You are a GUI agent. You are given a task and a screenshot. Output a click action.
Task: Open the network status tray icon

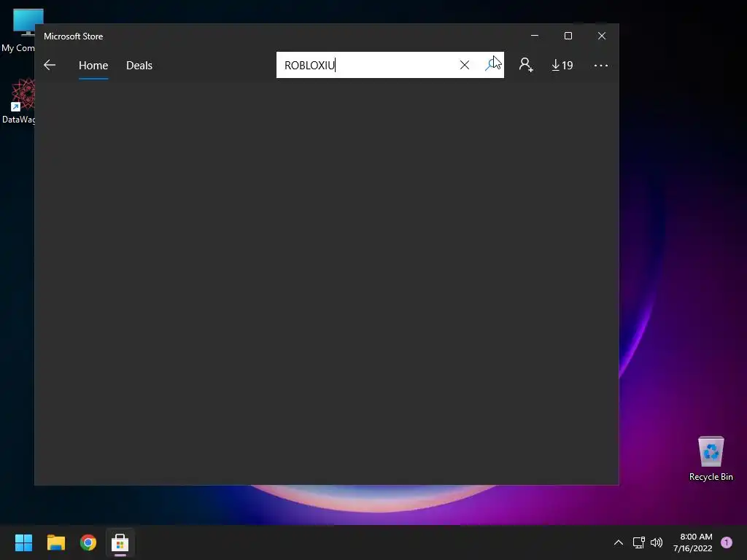tap(638, 542)
